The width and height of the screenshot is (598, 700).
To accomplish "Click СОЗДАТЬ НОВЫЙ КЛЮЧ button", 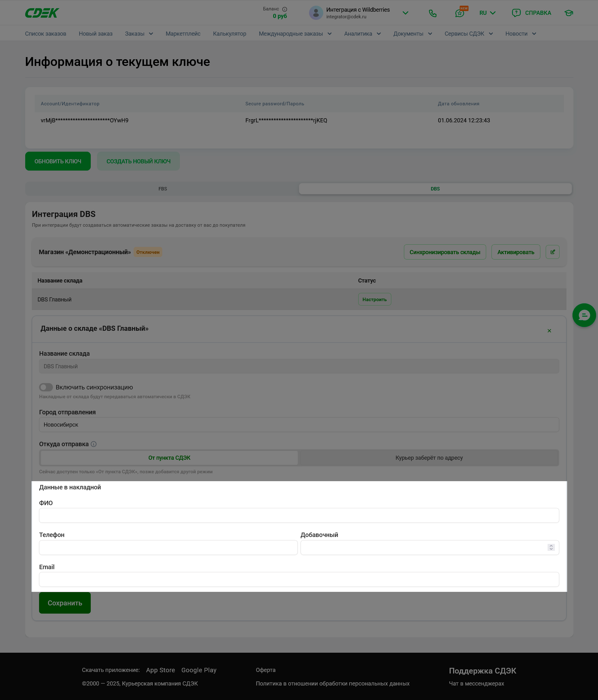I will pos(138,161).
